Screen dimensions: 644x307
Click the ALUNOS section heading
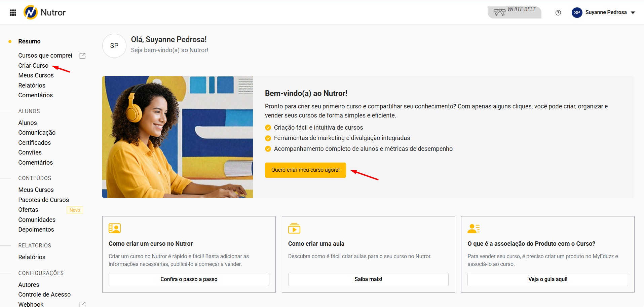[29, 111]
